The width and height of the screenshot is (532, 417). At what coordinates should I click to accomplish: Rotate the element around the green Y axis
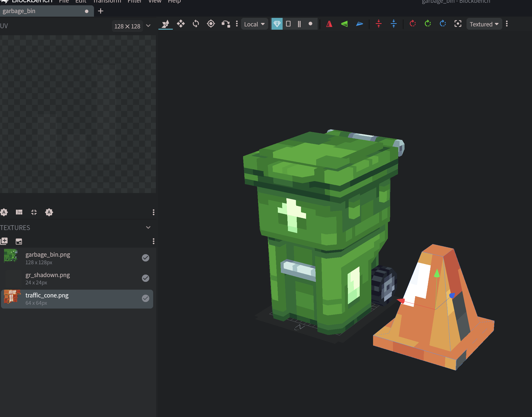click(x=427, y=24)
